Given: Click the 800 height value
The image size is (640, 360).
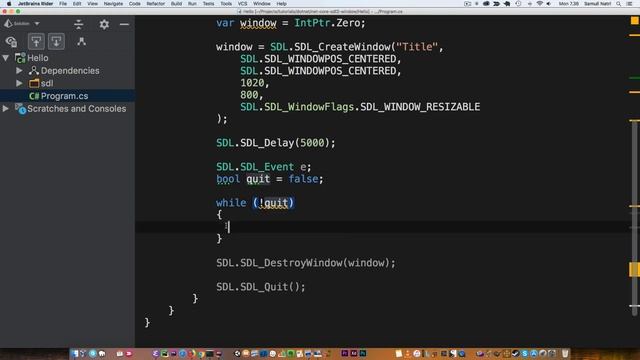Looking at the screenshot, I should tap(249, 95).
